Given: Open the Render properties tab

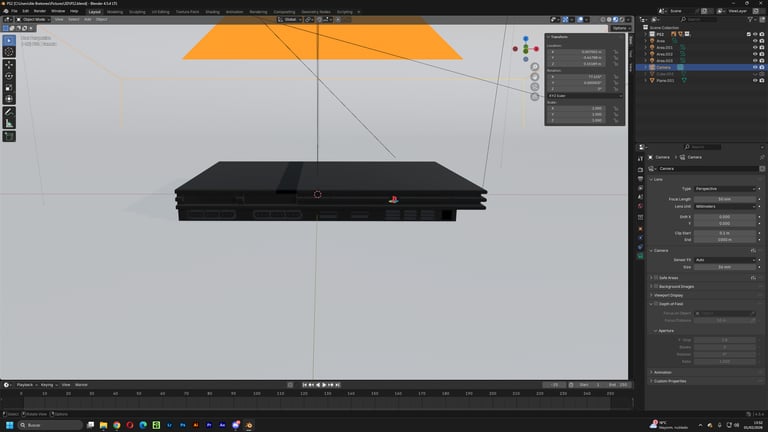Looking at the screenshot, I should point(640,169).
